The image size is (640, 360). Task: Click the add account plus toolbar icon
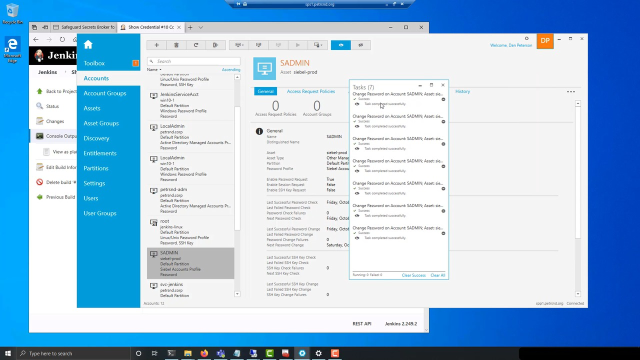pyautogui.click(x=157, y=45)
